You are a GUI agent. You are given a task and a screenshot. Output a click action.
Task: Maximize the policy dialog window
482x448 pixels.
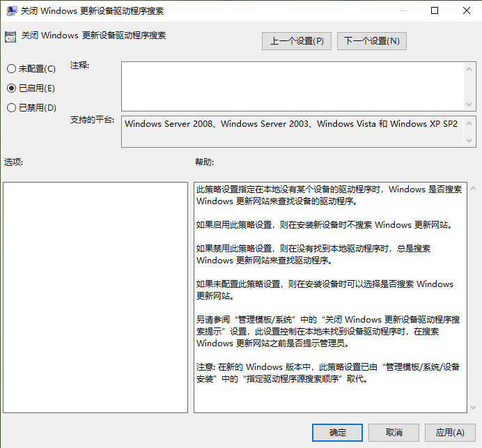(x=435, y=10)
